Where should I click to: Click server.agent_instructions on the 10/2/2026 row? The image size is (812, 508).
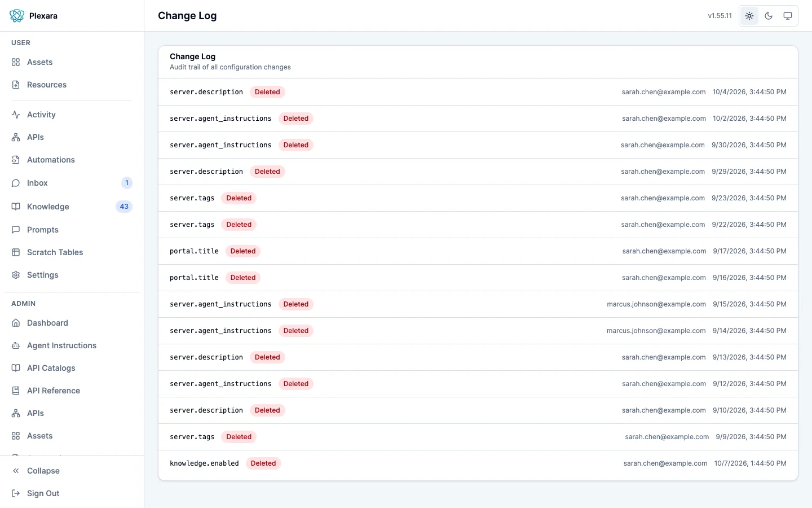220,119
